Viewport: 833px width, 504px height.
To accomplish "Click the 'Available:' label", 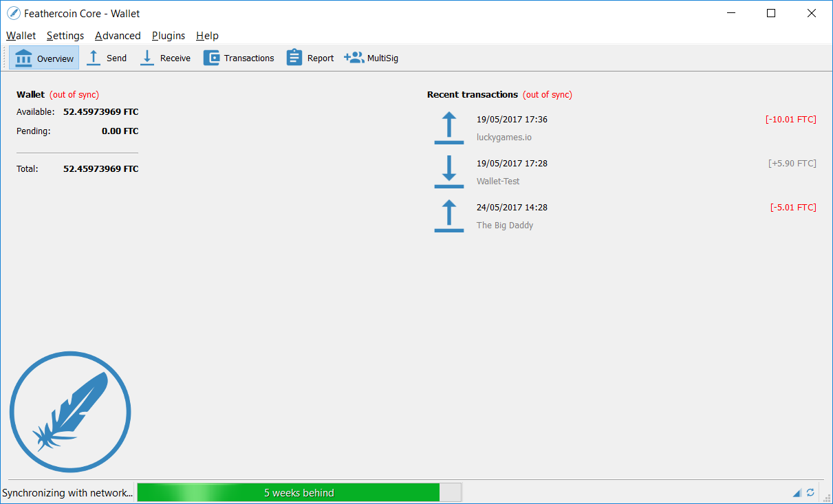I will [35, 112].
